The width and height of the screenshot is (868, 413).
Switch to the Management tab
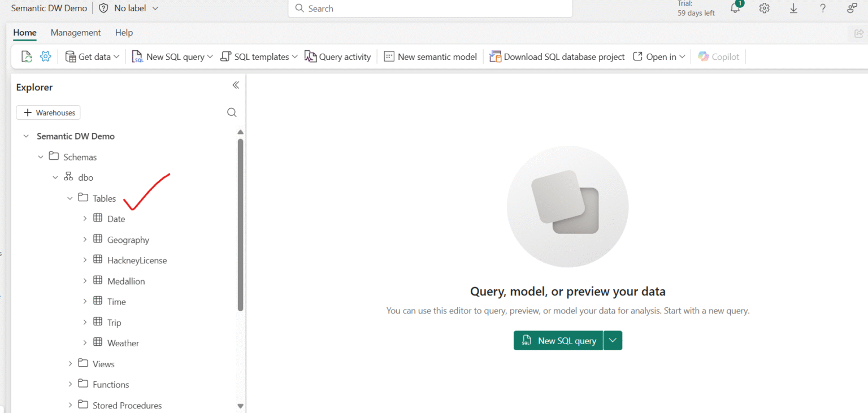[x=76, y=33]
